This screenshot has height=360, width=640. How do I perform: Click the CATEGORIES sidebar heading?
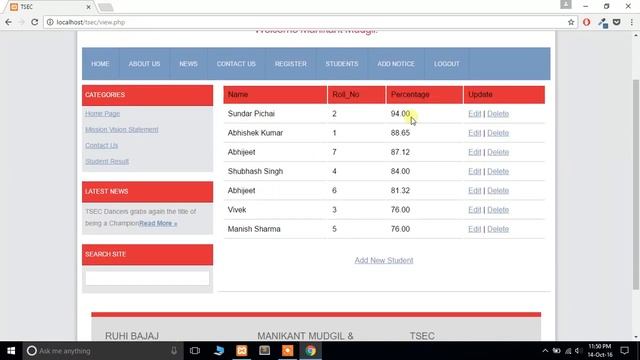pyautogui.click(x=147, y=95)
